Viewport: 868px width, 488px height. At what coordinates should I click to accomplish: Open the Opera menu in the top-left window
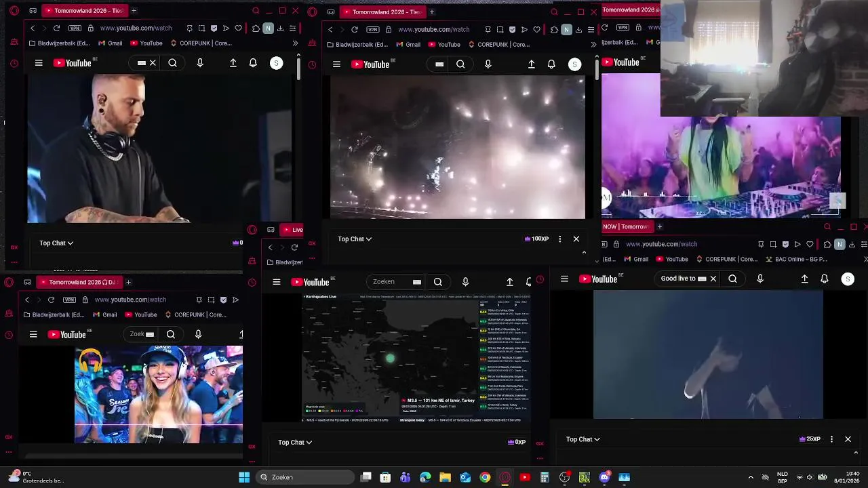pos(14,11)
